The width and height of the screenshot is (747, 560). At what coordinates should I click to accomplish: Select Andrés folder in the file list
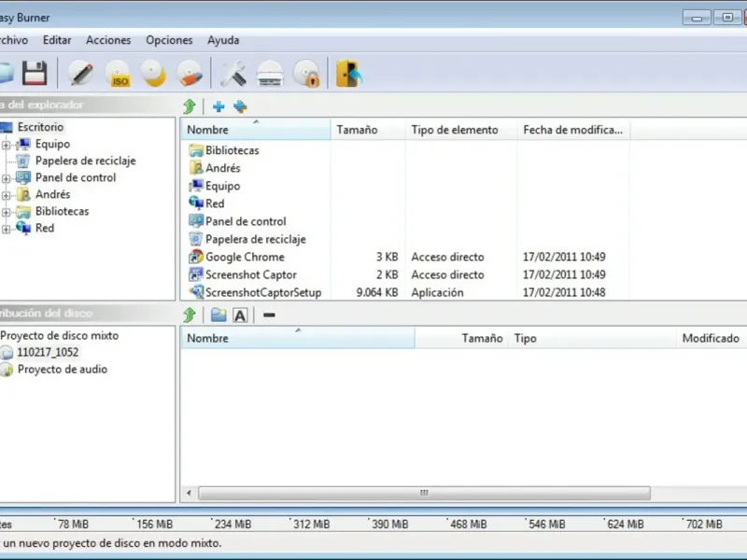[222, 168]
